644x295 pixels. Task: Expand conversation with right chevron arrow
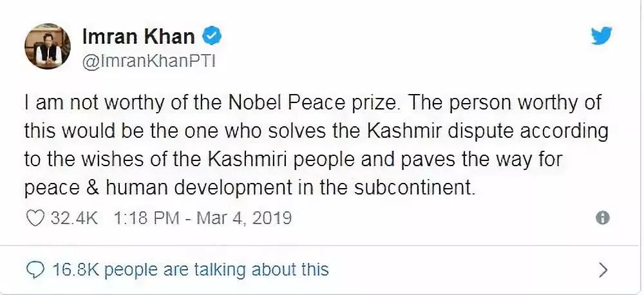click(602, 269)
